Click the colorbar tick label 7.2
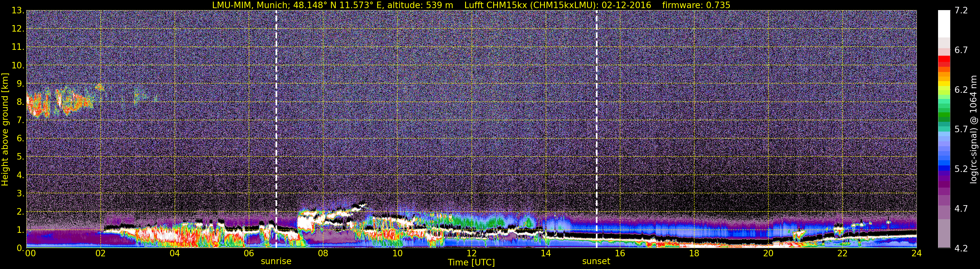 (x=961, y=11)
